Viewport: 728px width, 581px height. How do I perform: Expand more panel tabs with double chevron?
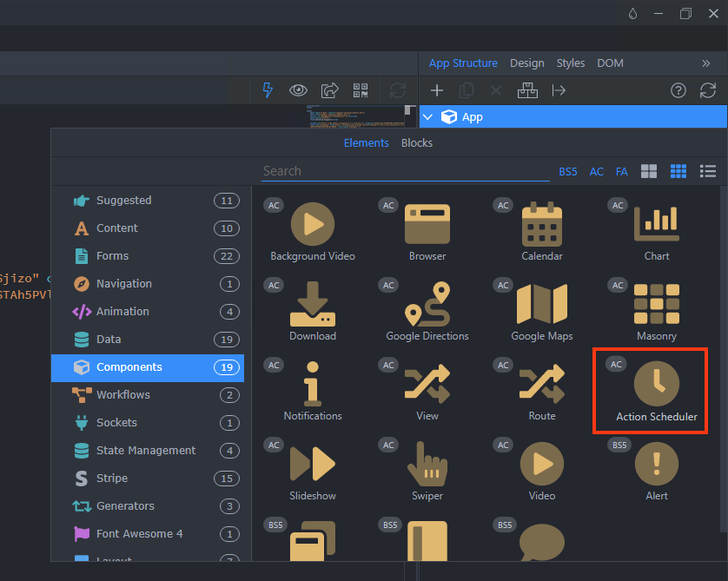705,63
